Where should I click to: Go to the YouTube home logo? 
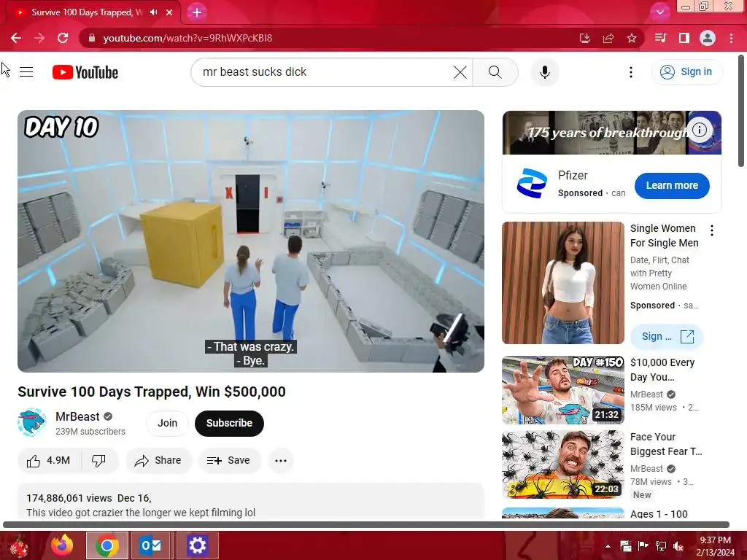[85, 72]
